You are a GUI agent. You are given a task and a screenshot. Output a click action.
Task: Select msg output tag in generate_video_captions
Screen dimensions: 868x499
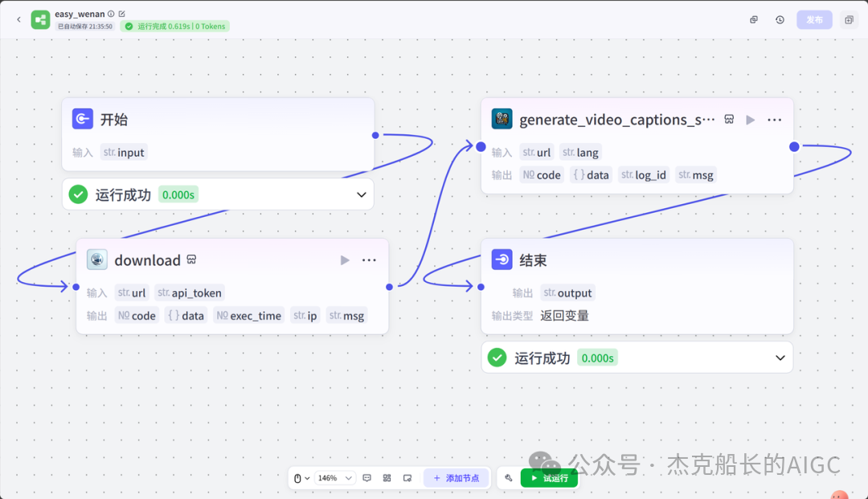[696, 175]
